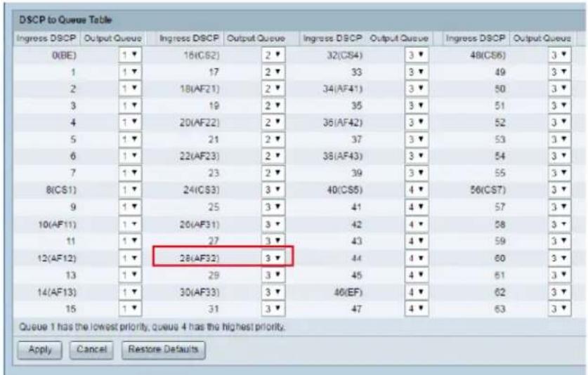588x375 pixels.
Task: Click the 46(EF) Ingress DSCP cell
Action: (348, 292)
